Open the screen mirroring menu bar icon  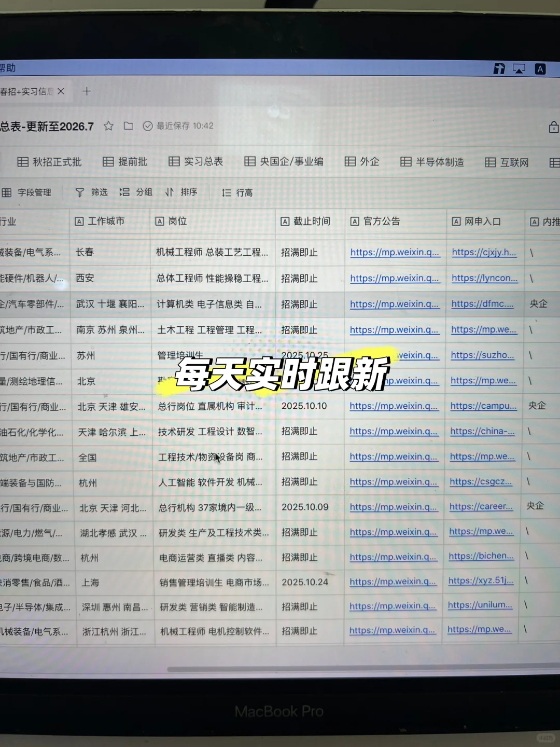coord(519,68)
